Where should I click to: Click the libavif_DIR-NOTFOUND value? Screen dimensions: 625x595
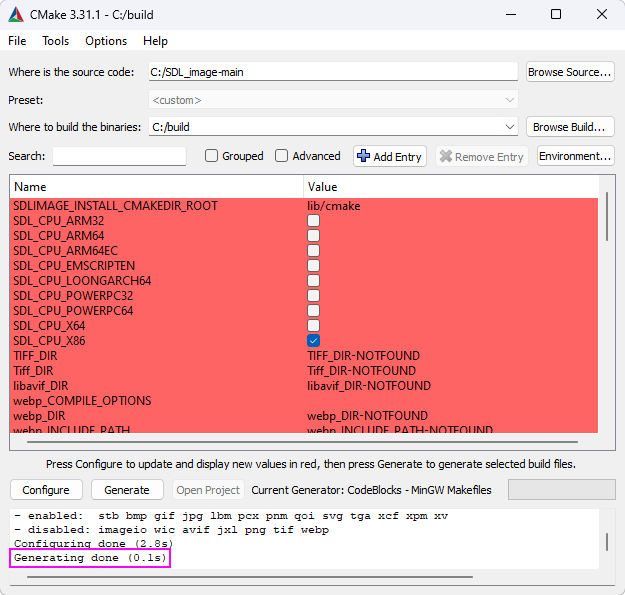point(369,386)
